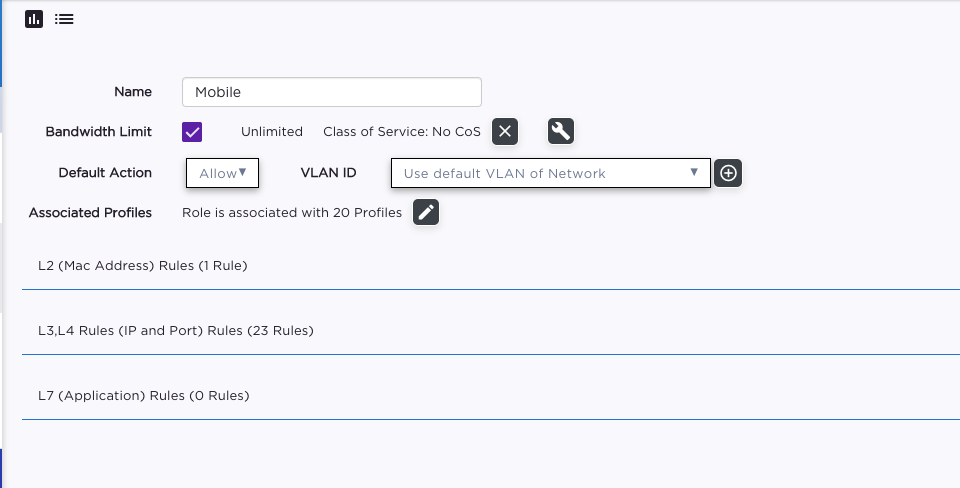
Task: Click the Name field containing Mobile
Action: (331, 92)
